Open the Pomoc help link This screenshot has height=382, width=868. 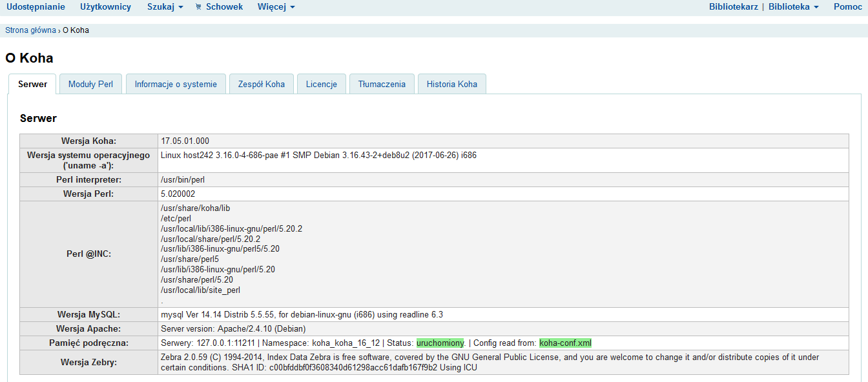click(847, 7)
